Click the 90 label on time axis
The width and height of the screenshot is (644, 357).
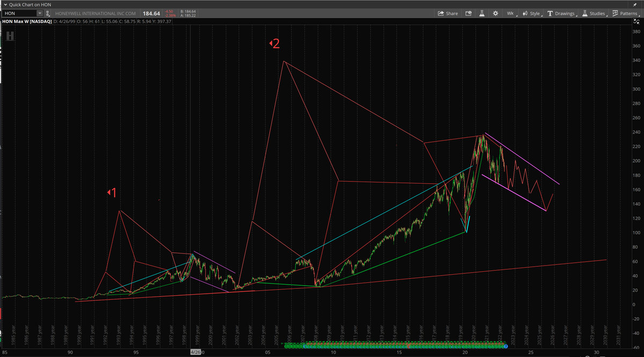[x=70, y=352]
